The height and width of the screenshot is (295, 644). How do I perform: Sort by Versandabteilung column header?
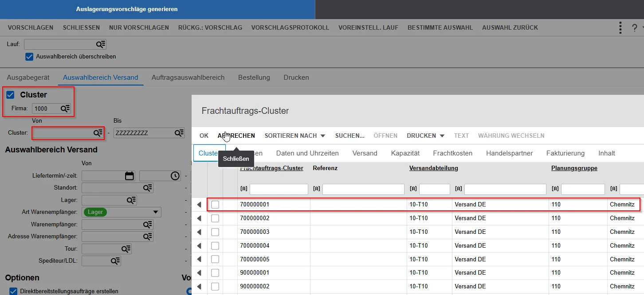434,168
